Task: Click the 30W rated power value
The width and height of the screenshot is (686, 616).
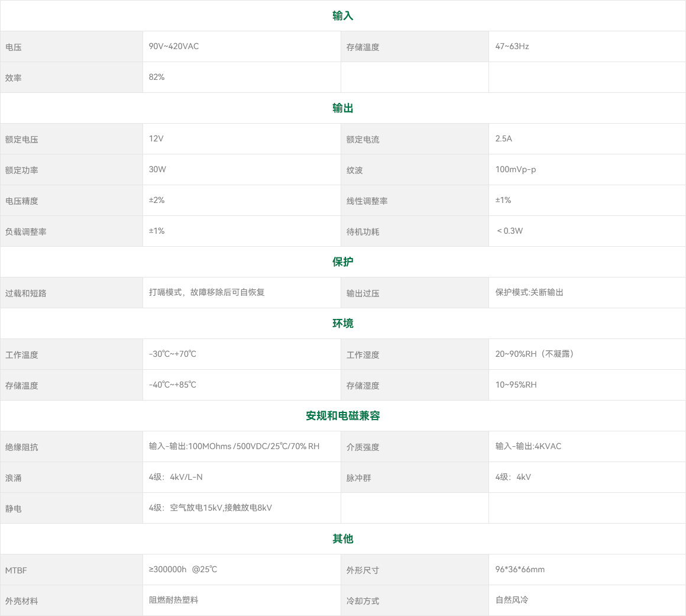Action: pyautogui.click(x=157, y=169)
